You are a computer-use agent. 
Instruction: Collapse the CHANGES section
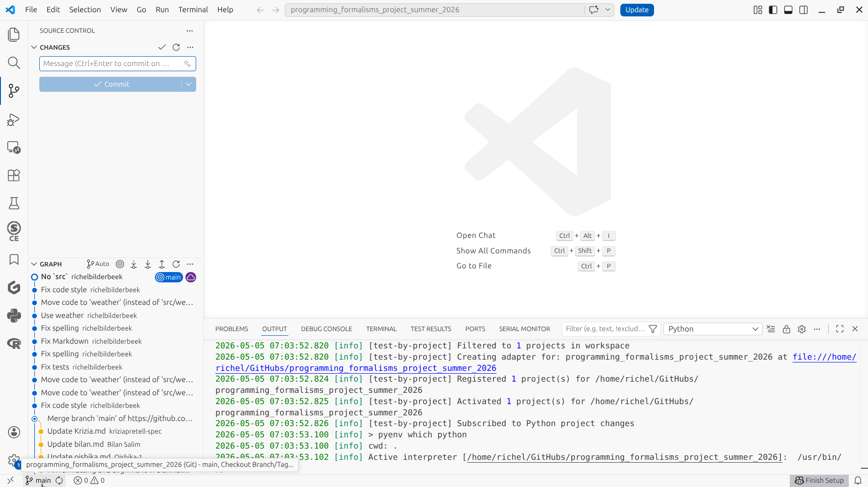pos(34,47)
